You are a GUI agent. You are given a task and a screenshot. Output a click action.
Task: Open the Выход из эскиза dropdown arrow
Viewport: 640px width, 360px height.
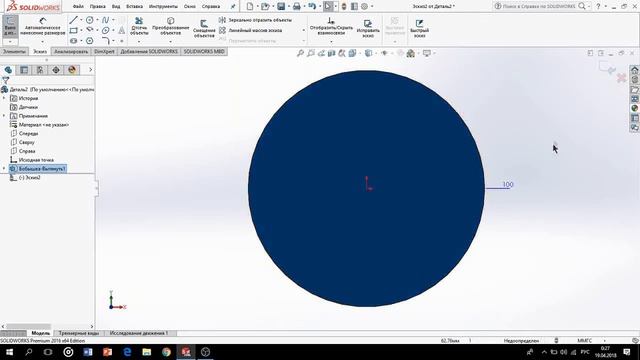10,41
